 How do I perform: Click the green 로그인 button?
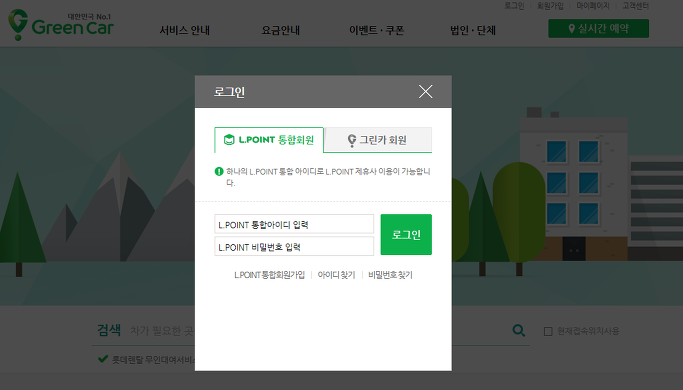406,234
